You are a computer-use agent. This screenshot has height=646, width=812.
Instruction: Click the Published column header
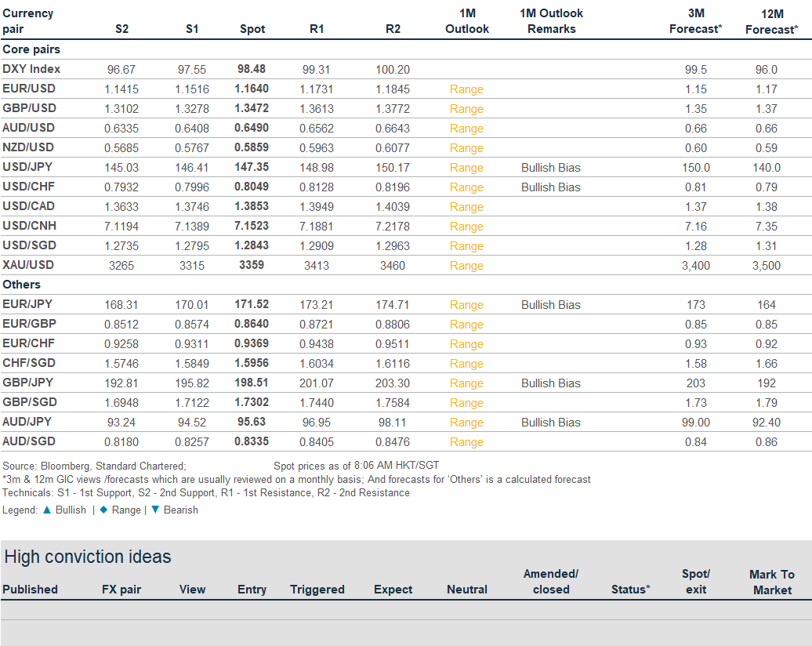click(30, 590)
